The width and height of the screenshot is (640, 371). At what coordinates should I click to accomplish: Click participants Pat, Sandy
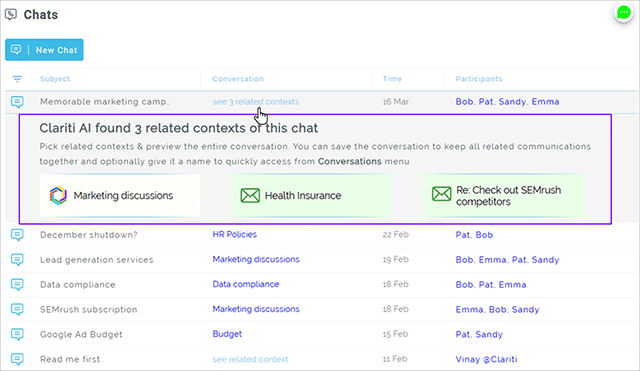point(479,334)
